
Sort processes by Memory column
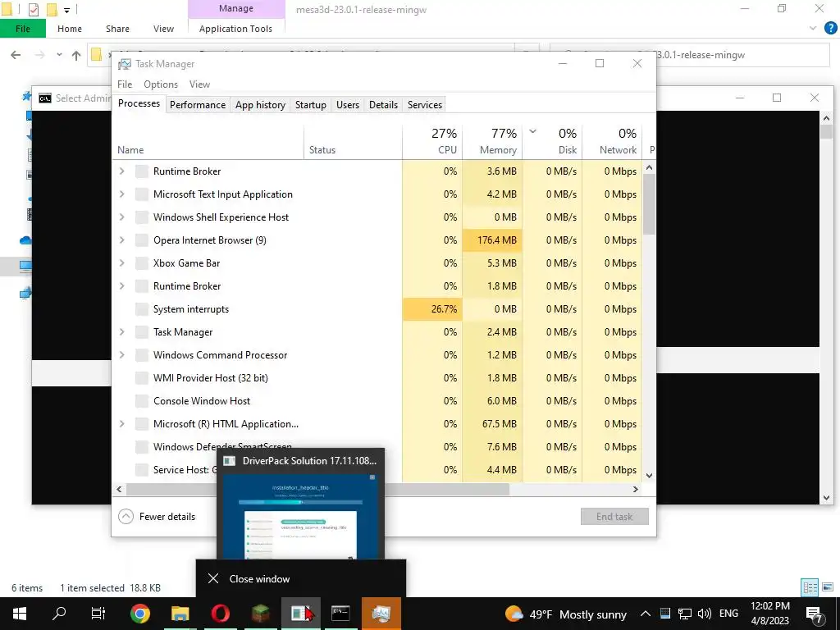(492, 141)
